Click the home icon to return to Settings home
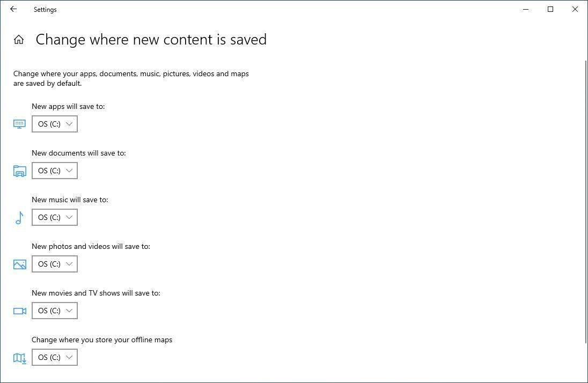This screenshot has height=383, width=588. click(x=18, y=39)
